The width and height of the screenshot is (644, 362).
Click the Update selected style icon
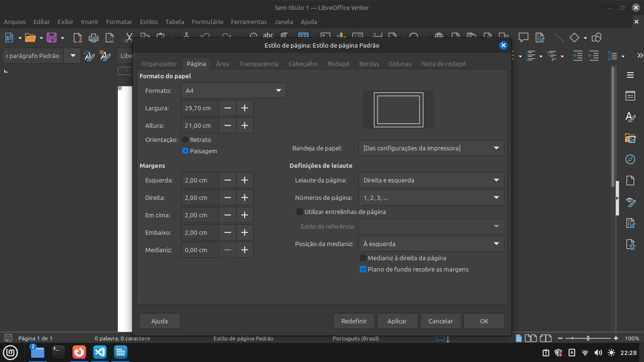[89, 56]
